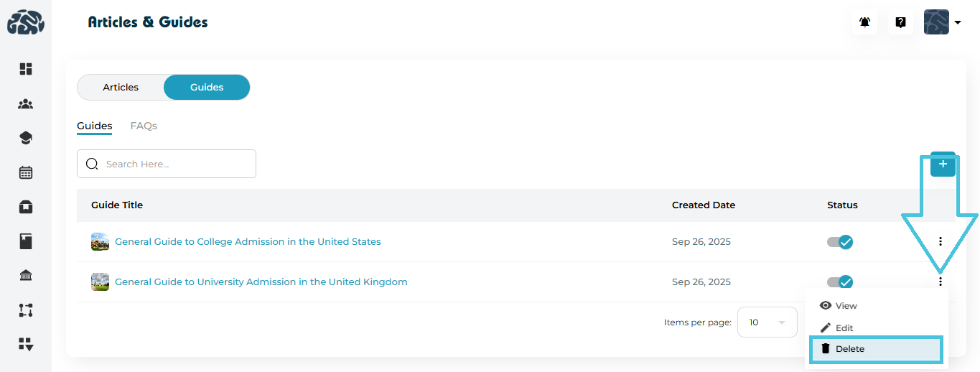Click the plus button to add a guide
The image size is (980, 372).
coord(943,164)
